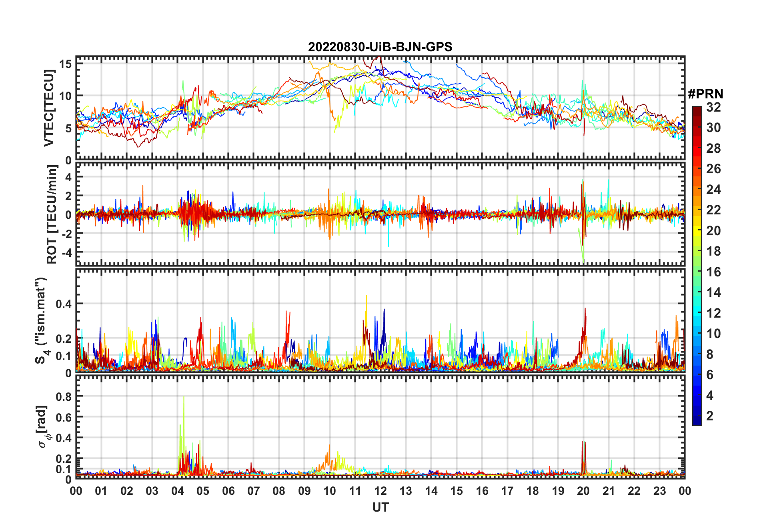Click the UT x-axis label
The height and width of the screenshot is (532, 761).
pyautogui.click(x=380, y=507)
